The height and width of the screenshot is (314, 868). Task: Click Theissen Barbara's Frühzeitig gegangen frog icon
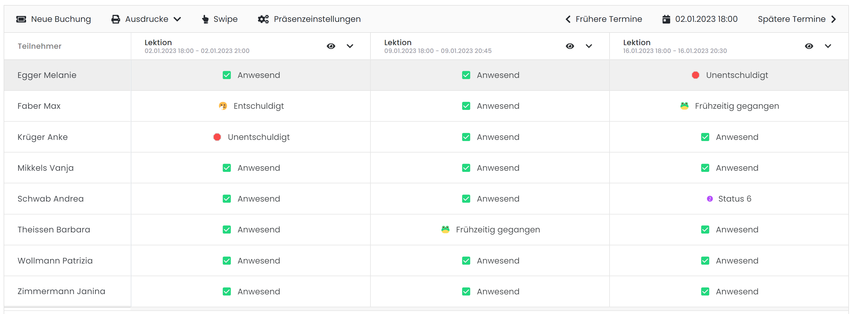[x=445, y=230]
